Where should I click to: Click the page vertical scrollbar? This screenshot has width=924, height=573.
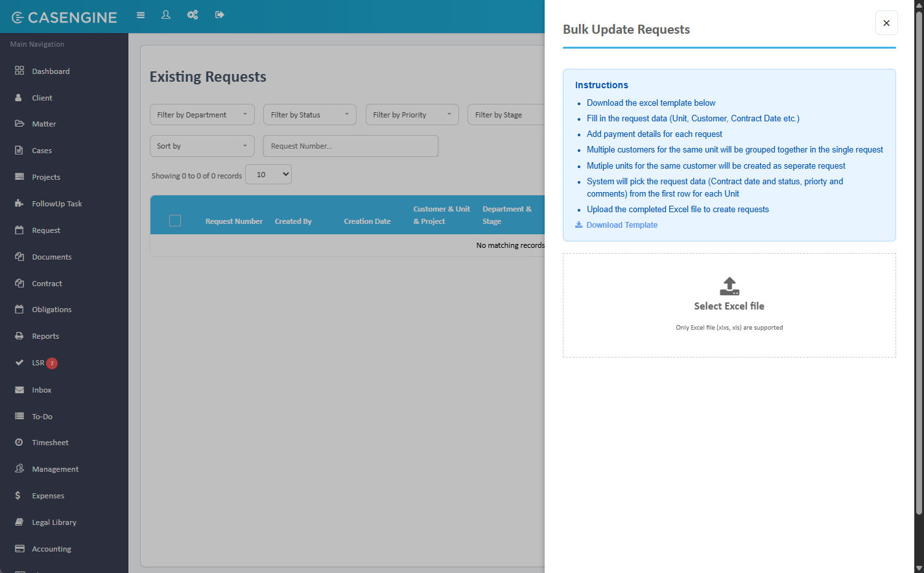click(918, 263)
